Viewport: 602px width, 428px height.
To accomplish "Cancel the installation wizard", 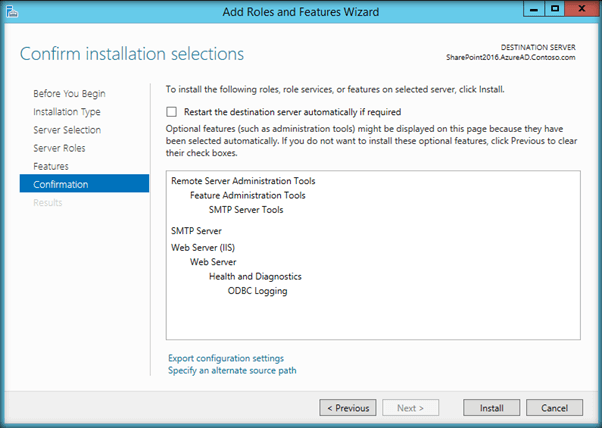I will point(554,408).
